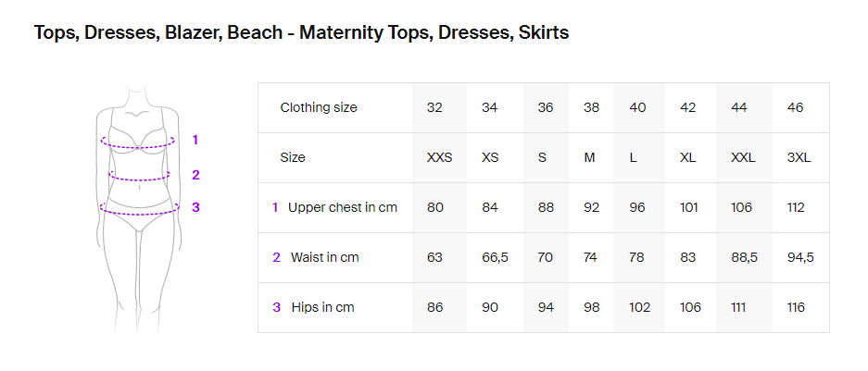
Task: Click the 3XL size cell
Action: [x=799, y=157]
